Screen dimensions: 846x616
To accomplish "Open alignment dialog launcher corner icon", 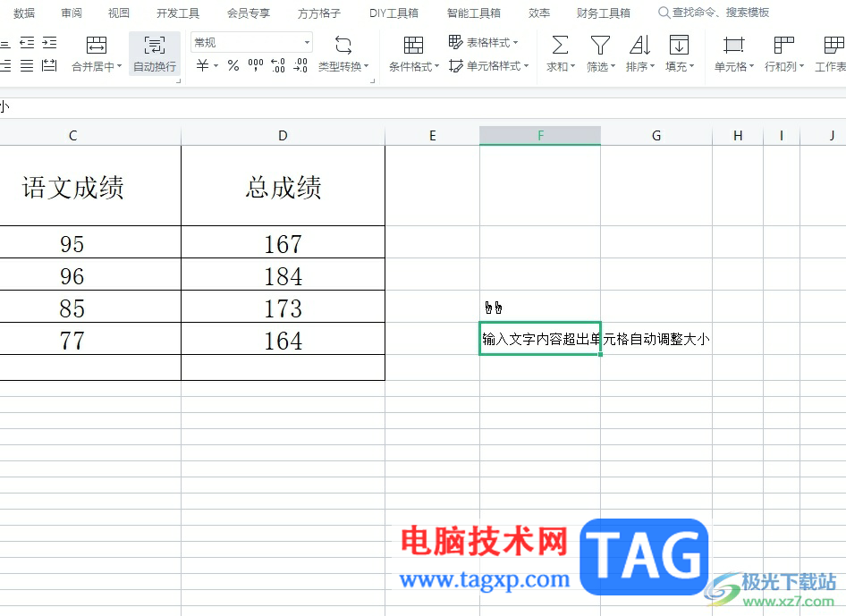I will point(179,80).
